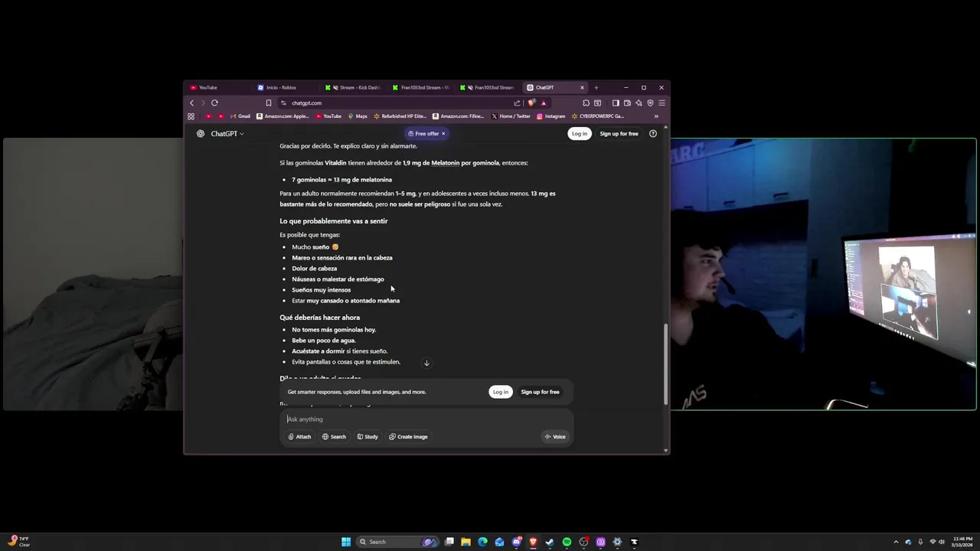Image resolution: width=980 pixels, height=551 pixels.
Task: Click the taskbar Search box
Action: coord(399,542)
